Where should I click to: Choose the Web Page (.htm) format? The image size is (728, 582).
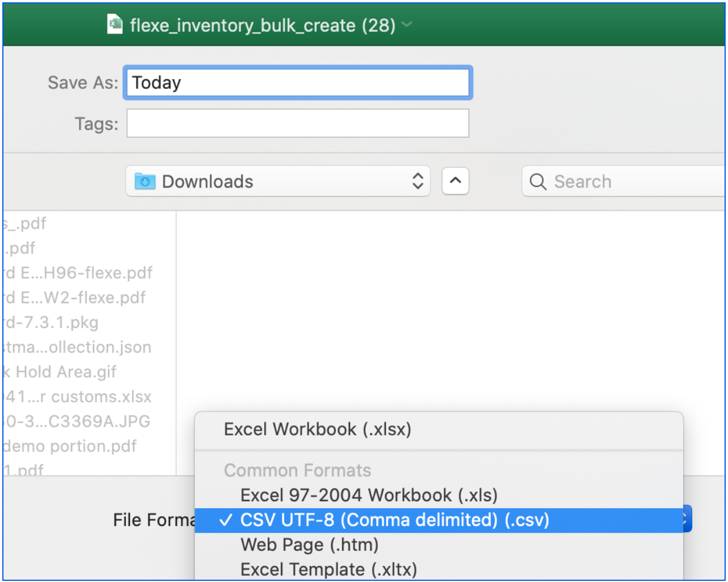[309, 544]
